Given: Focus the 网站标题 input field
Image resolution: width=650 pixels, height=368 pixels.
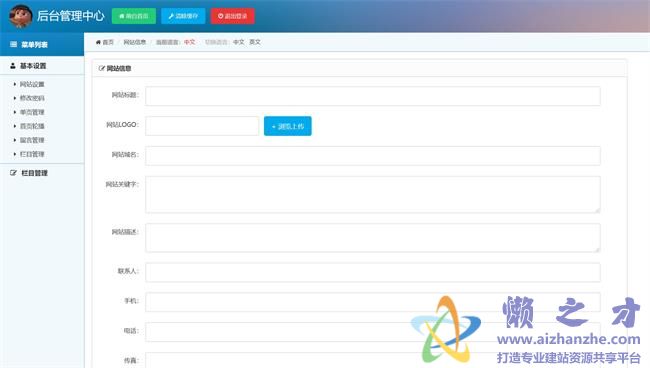Looking at the screenshot, I should (x=373, y=96).
